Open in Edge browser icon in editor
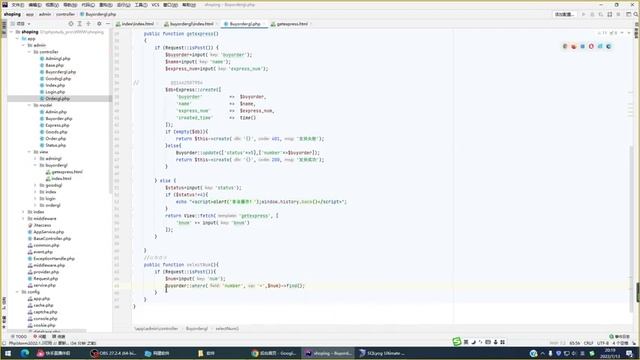The width and height of the screenshot is (640, 360). pos(609,47)
